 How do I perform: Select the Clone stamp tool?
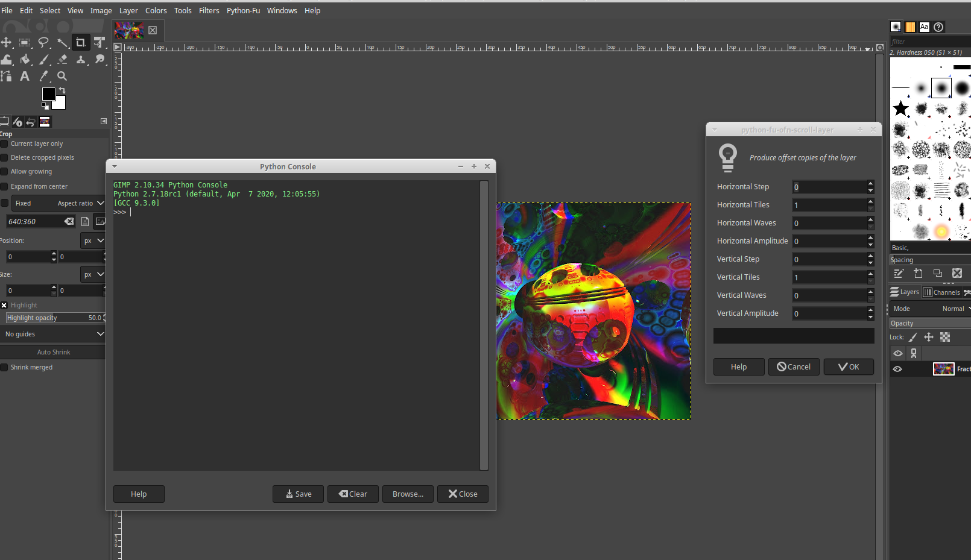[81, 59]
